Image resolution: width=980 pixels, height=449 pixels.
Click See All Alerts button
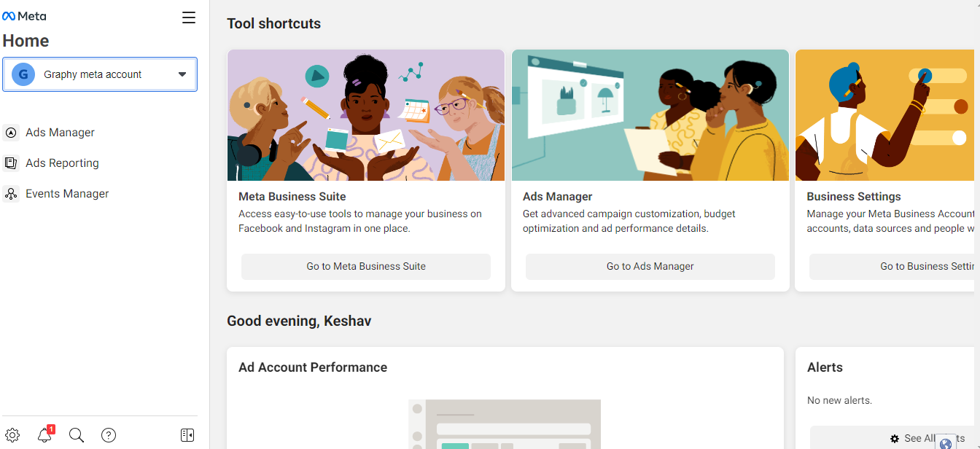tap(920, 439)
